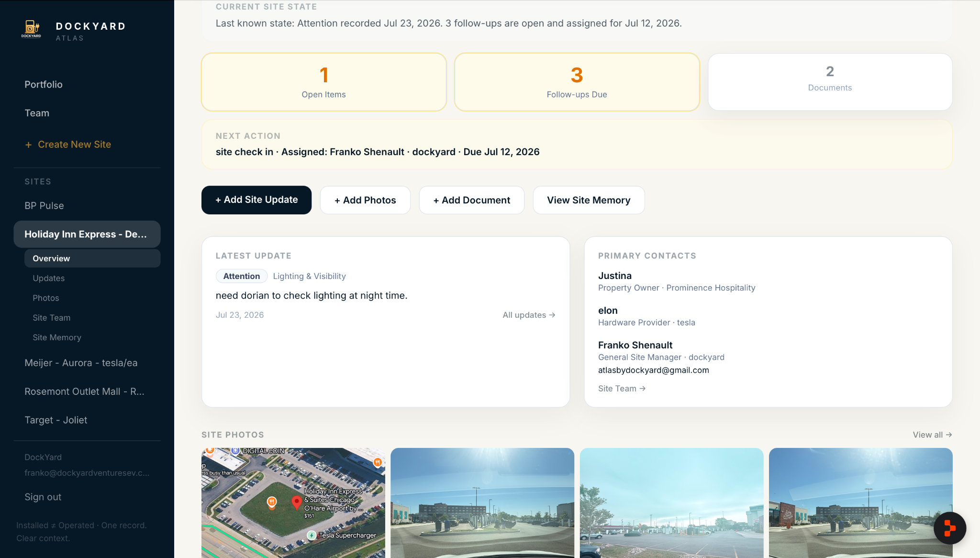The image size is (980, 558).
Task: Click Add Site Update button
Action: (256, 200)
